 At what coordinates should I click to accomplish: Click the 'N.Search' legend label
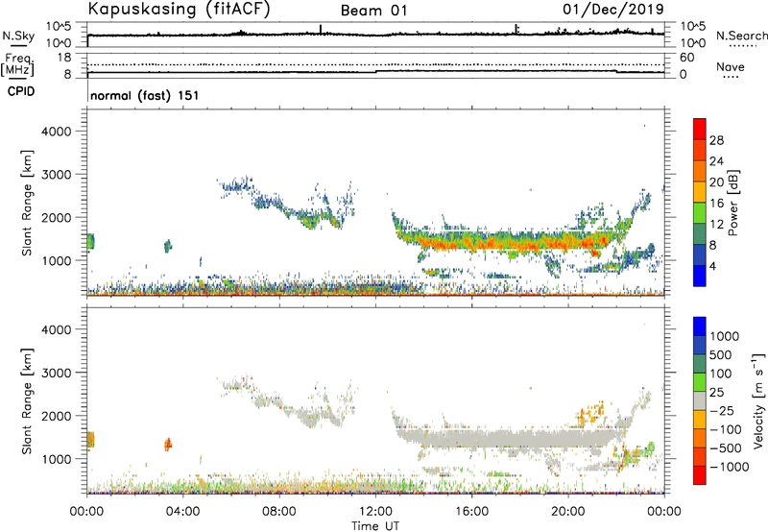pyautogui.click(x=742, y=36)
